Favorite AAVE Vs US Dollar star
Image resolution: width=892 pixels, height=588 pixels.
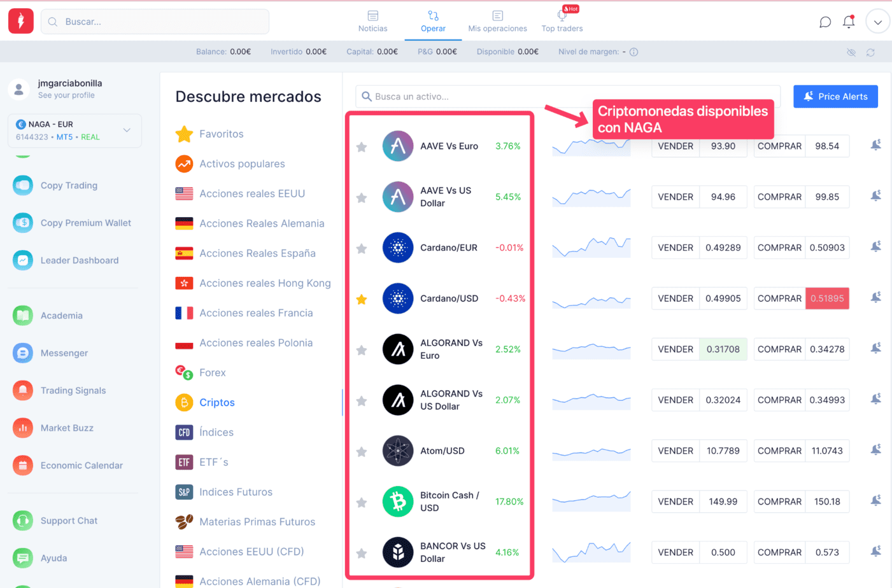362,198
